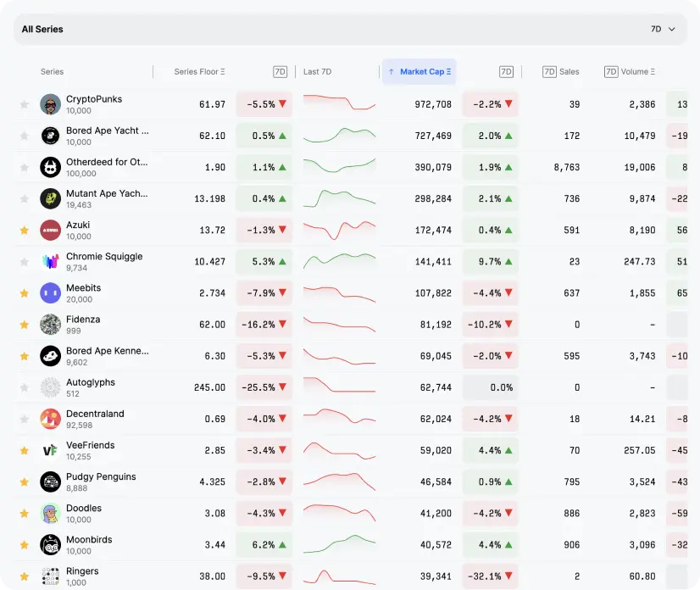Unfavorite Azuki using the gold star
The height and width of the screenshot is (590, 700).
point(25,230)
